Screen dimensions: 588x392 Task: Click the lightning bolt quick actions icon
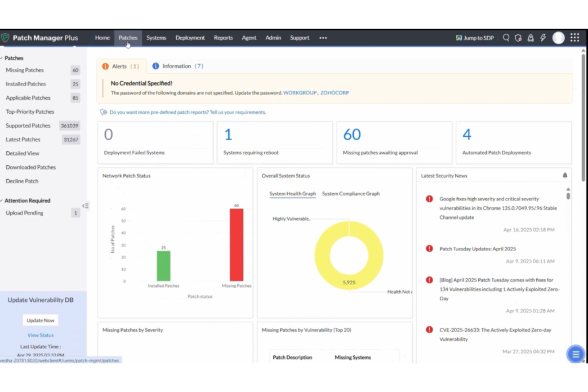pyautogui.click(x=543, y=38)
